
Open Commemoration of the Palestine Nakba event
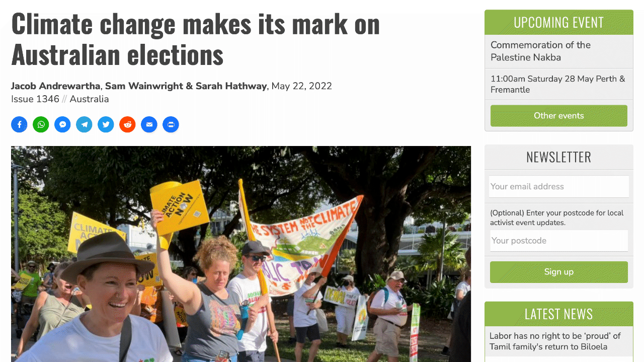tap(540, 51)
